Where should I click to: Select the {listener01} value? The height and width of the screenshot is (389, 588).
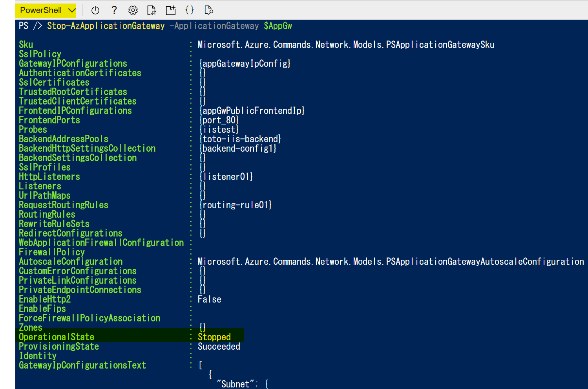[226, 177]
